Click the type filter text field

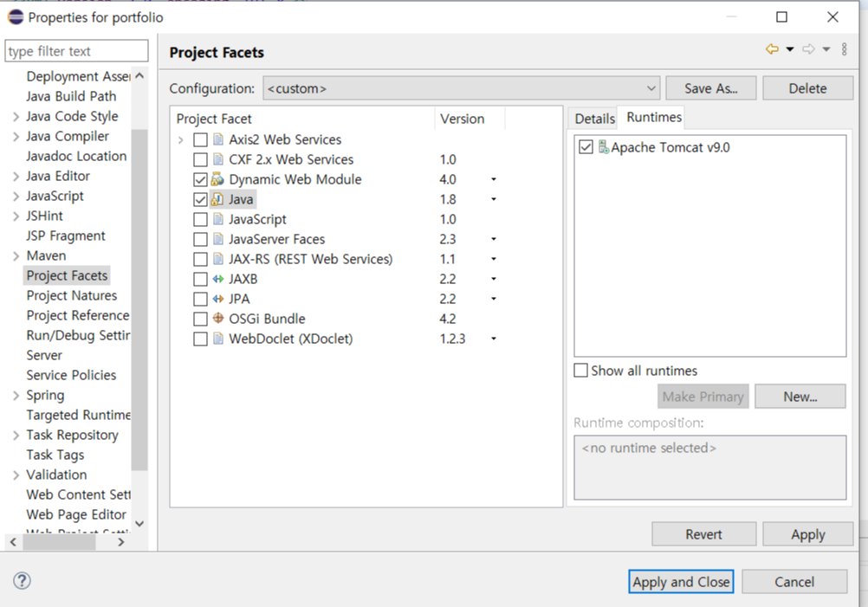coord(76,51)
